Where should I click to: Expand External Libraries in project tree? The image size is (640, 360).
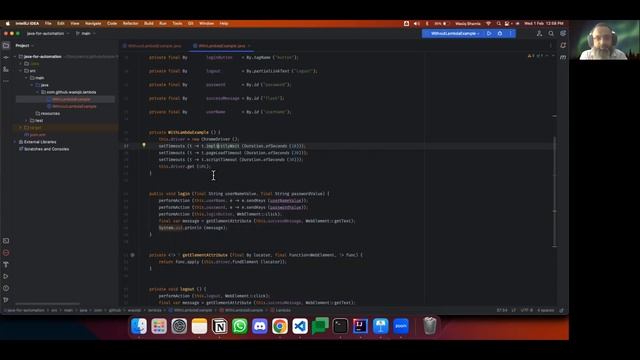(16, 142)
